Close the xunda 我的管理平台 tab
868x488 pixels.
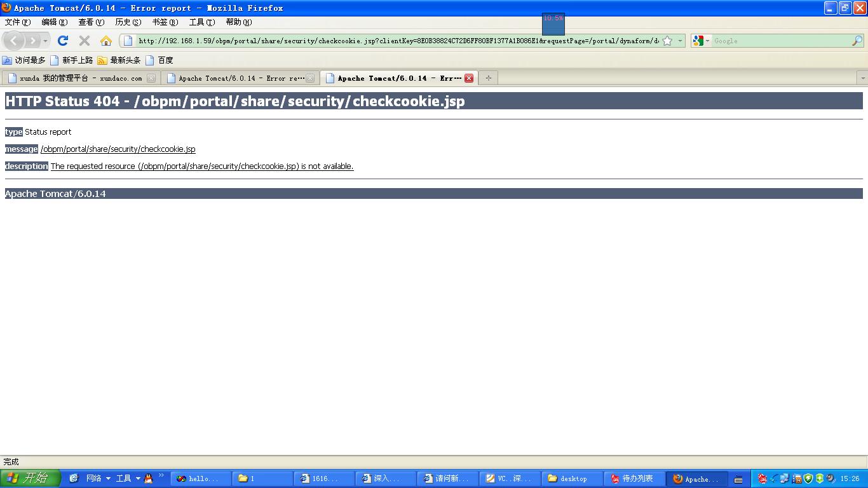point(151,78)
